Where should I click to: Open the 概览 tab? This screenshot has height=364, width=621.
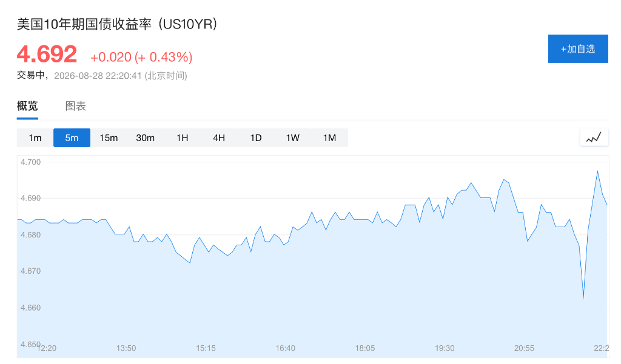click(27, 106)
